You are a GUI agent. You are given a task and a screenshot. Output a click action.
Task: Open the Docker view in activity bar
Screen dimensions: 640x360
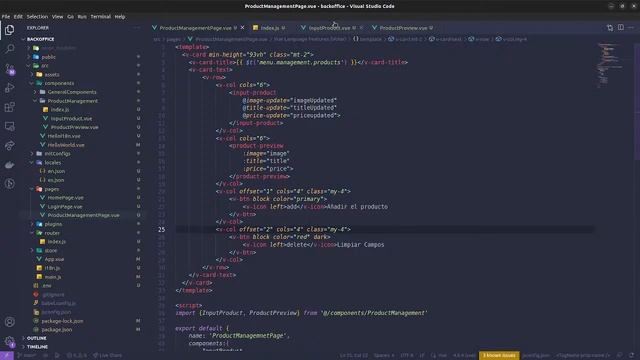(x=9, y=164)
